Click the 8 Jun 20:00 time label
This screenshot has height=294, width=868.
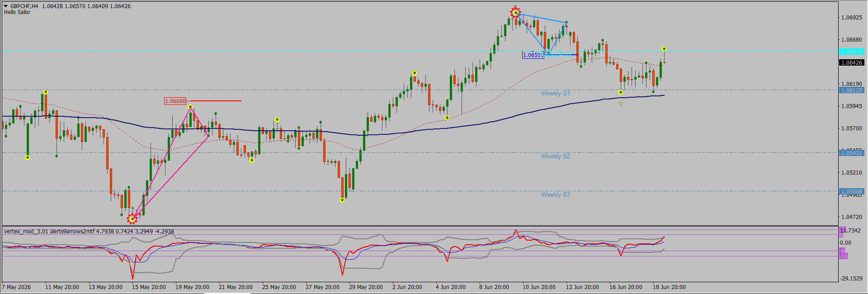point(494,287)
